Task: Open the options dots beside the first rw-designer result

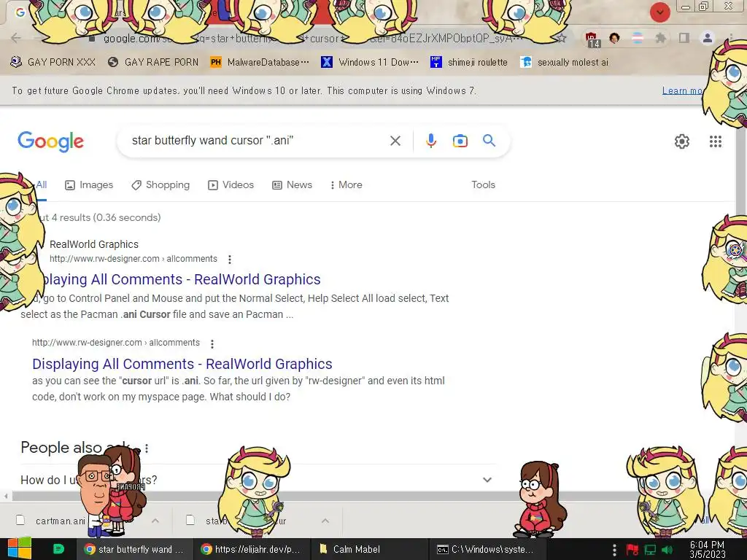Action: point(230,260)
